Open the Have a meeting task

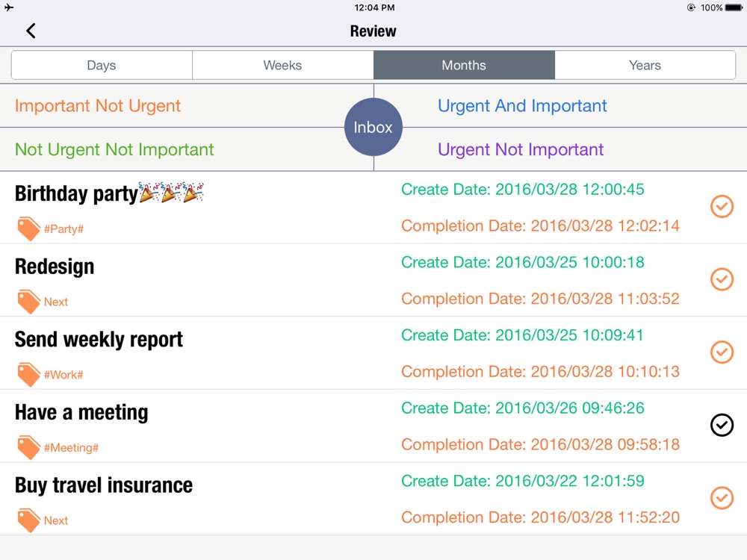[x=373, y=426]
